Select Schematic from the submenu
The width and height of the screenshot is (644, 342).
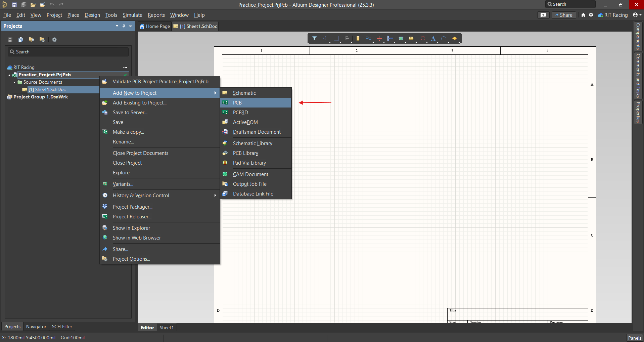click(256, 93)
